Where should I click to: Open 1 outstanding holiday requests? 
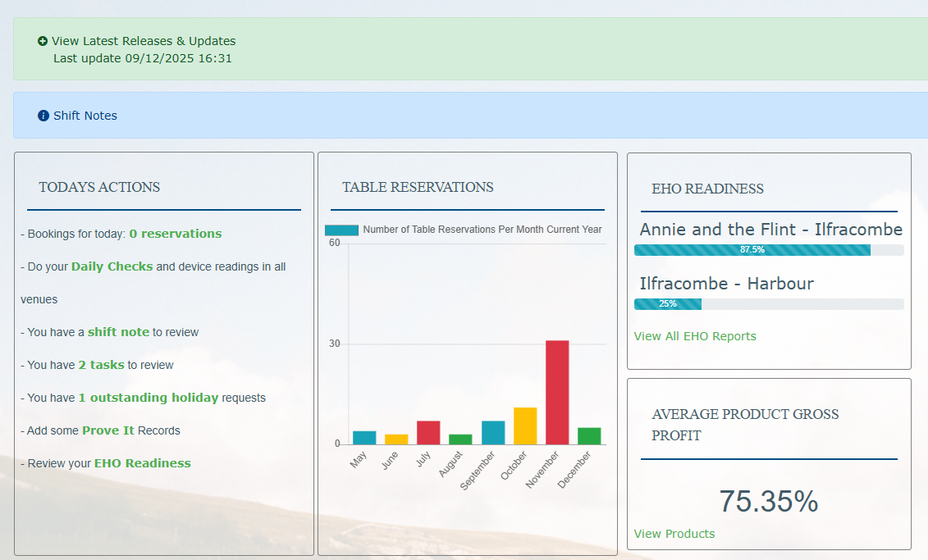(x=148, y=398)
